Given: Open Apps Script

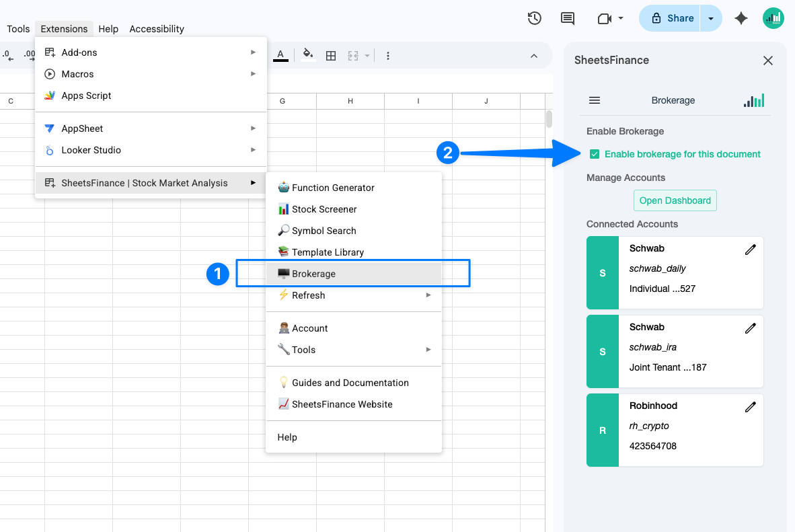Looking at the screenshot, I should [x=151, y=96].
